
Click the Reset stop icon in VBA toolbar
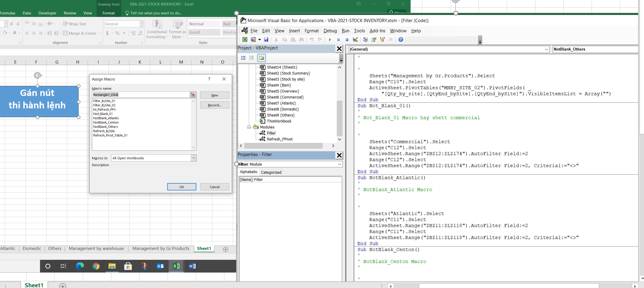tap(347, 40)
